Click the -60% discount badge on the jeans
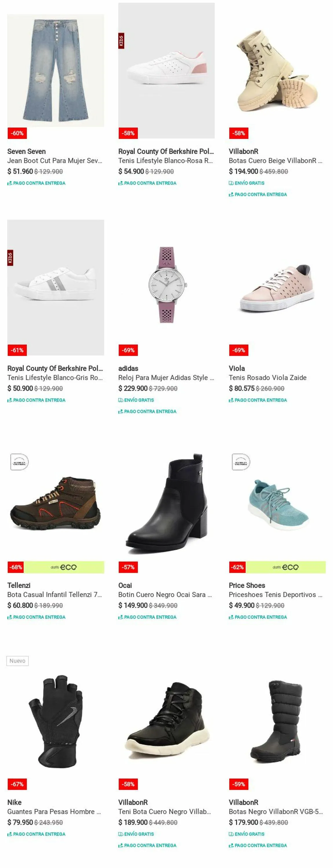The width and height of the screenshot is (333, 868). click(17, 133)
